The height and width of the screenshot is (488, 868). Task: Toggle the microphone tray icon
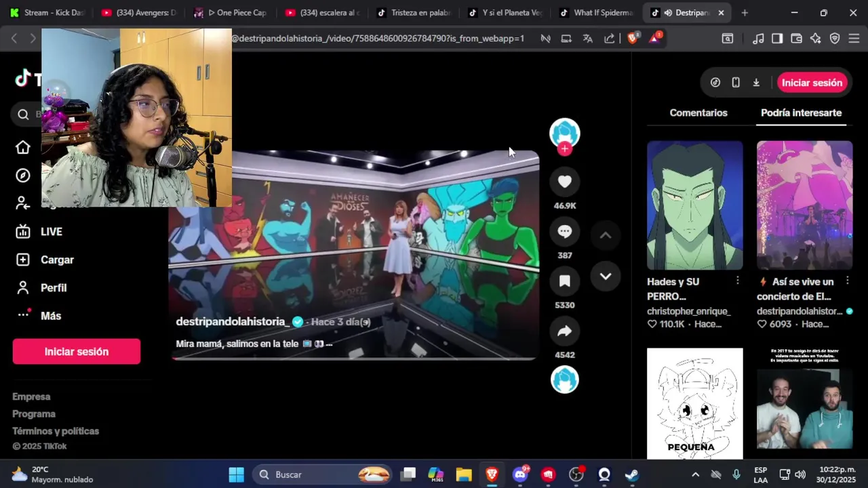click(736, 474)
